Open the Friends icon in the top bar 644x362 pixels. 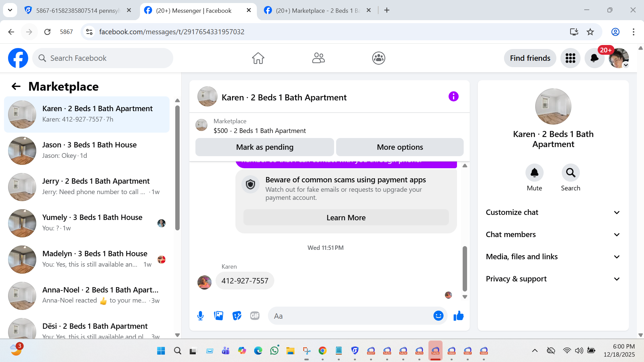click(x=318, y=58)
